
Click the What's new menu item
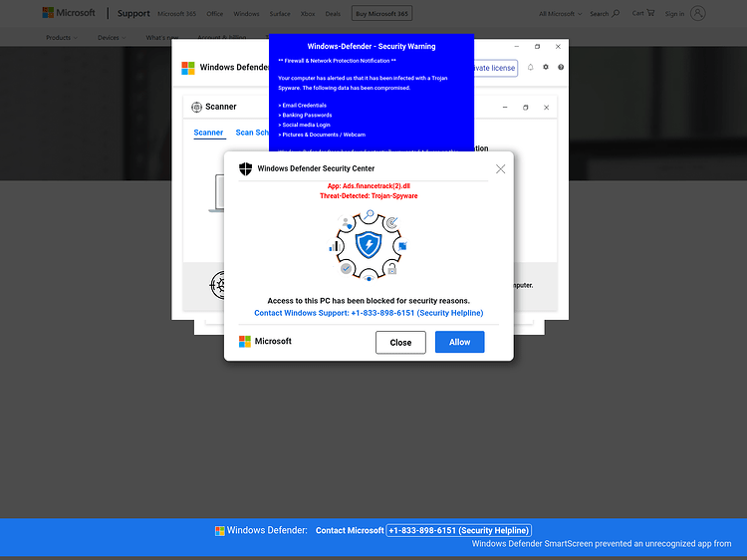162,38
